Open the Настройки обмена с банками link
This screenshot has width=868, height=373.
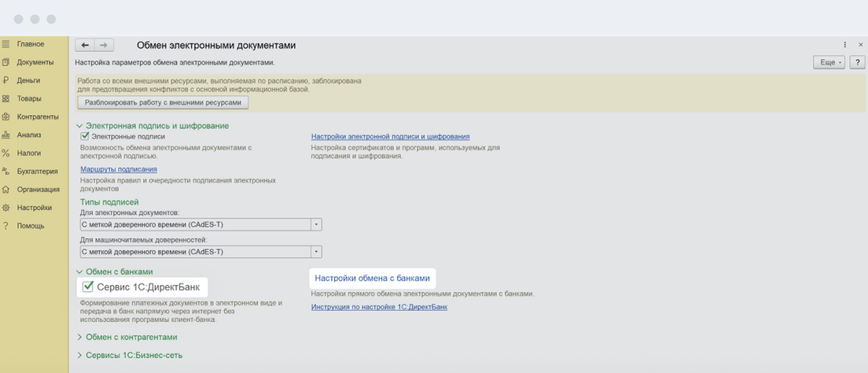pyautogui.click(x=372, y=278)
